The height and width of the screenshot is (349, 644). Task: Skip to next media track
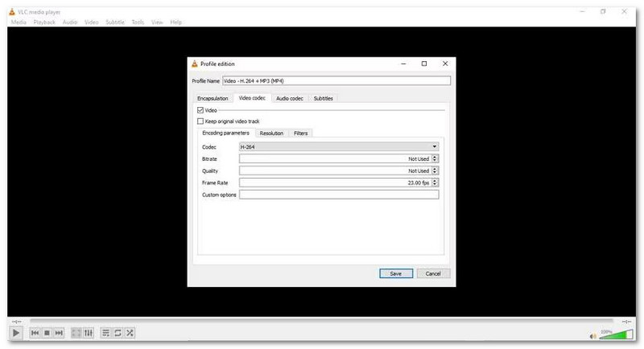(x=59, y=333)
